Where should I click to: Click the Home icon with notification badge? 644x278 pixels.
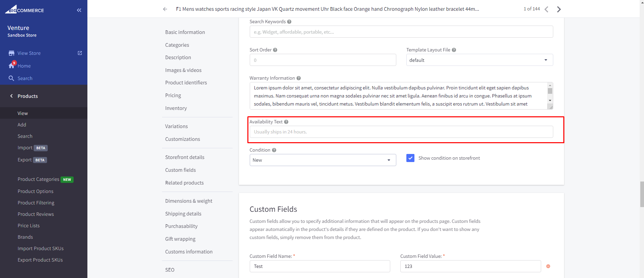tap(12, 65)
